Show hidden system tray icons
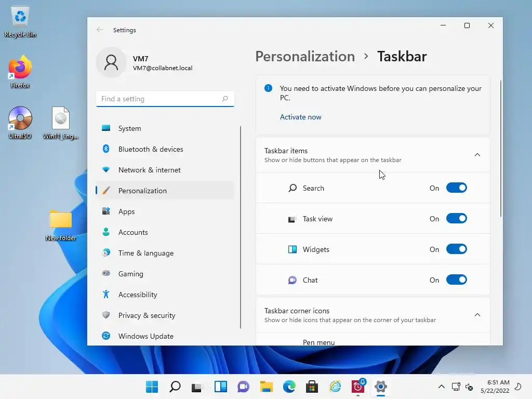Screen dimensions: 532x399 click(442, 387)
